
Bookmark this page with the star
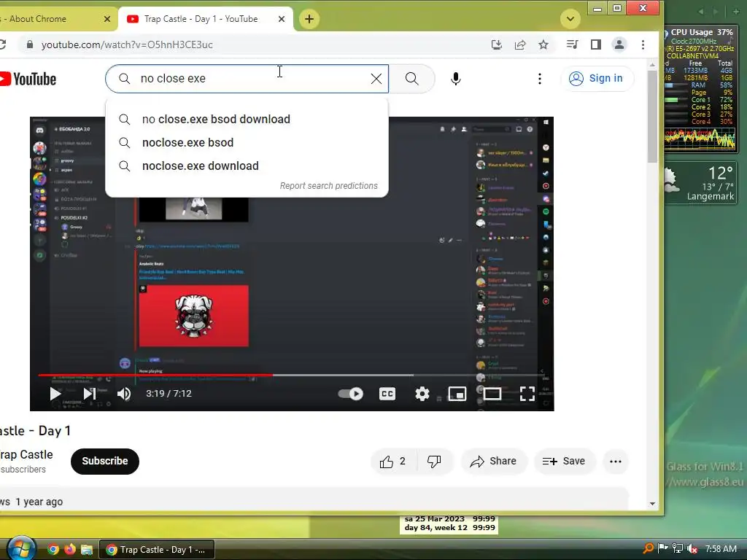tap(543, 44)
